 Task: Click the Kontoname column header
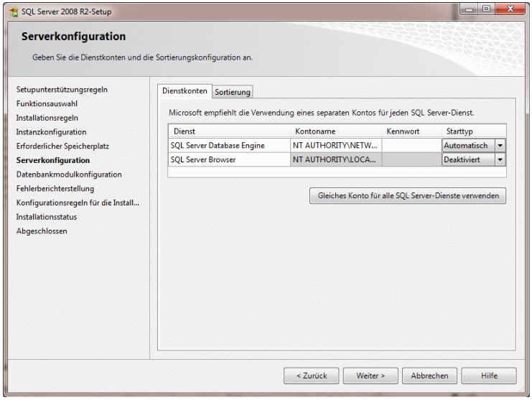(336, 131)
